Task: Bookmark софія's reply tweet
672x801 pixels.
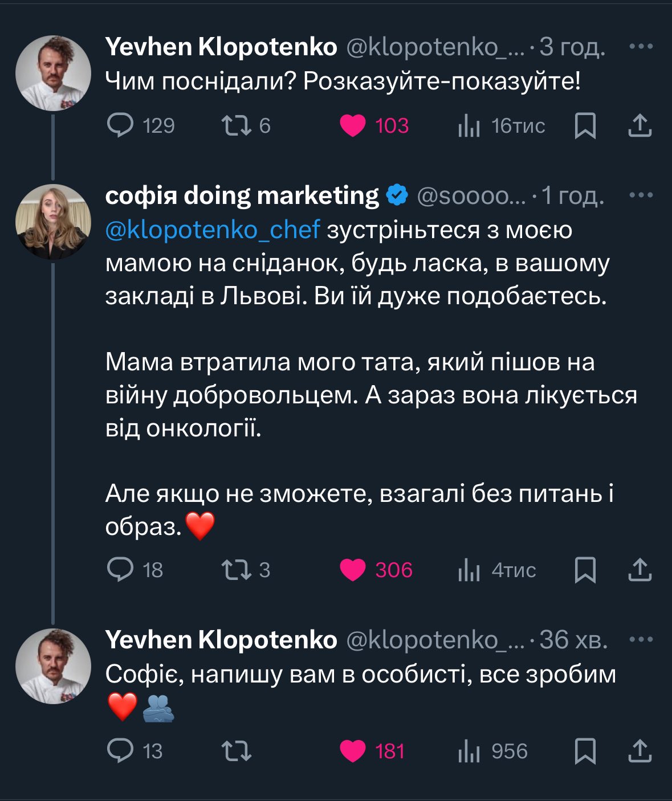Action: (585, 569)
